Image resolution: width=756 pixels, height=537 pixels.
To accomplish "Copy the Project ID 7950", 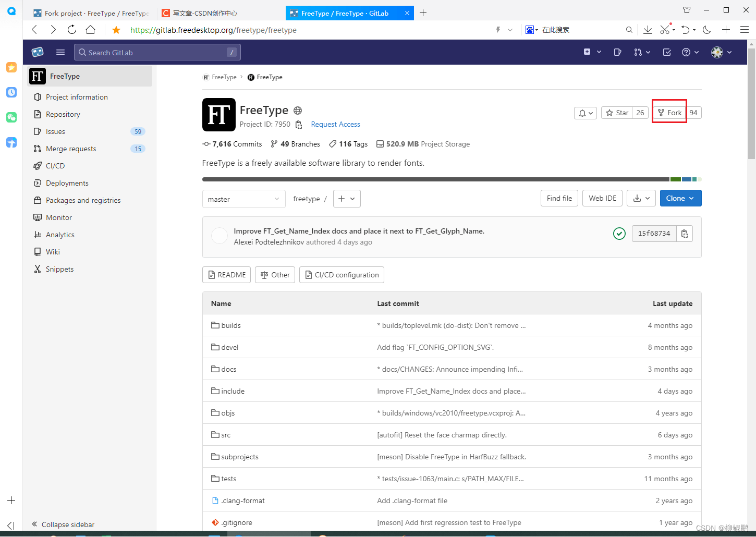I will tap(298, 125).
